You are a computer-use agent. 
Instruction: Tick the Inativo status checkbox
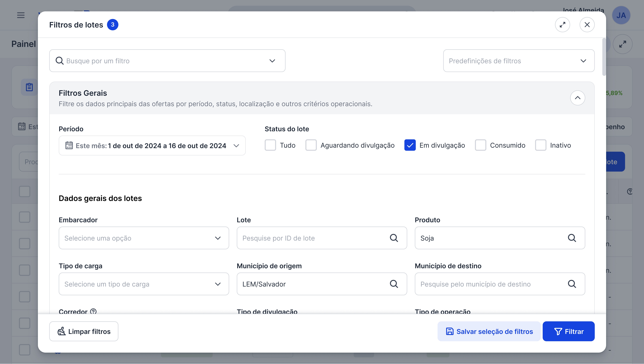(541, 145)
